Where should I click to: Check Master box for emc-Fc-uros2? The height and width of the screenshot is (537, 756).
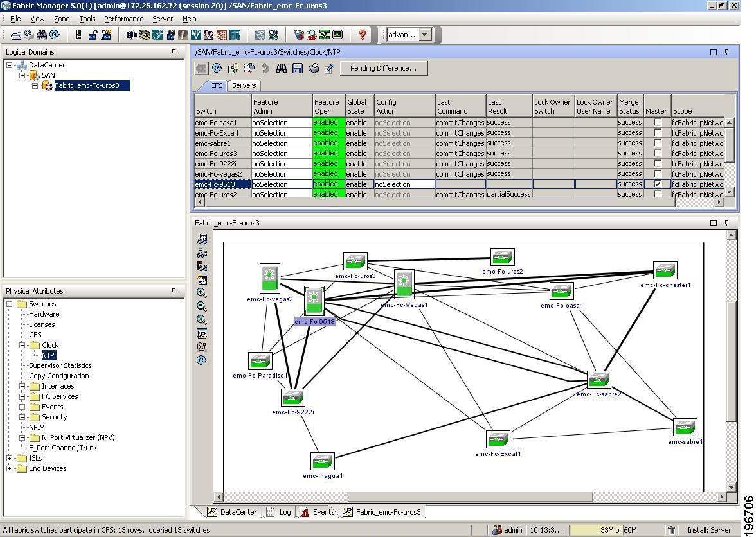coord(658,194)
